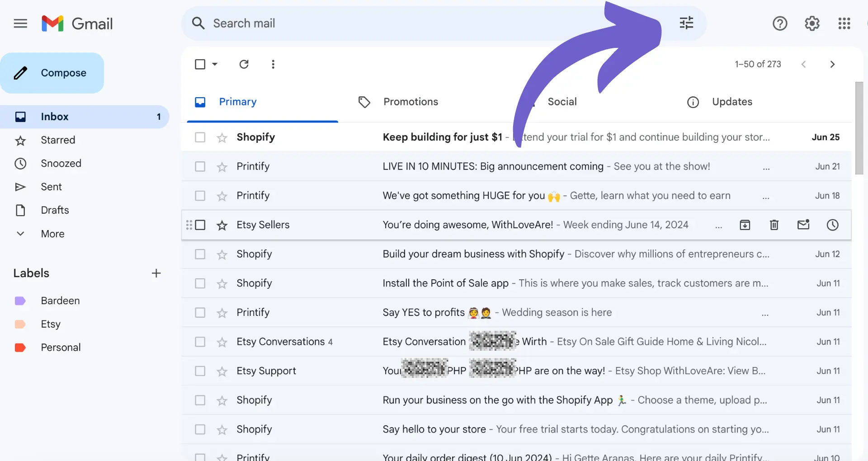The image size is (868, 461).
Task: Star the Install Point of Sale email
Action: click(222, 283)
